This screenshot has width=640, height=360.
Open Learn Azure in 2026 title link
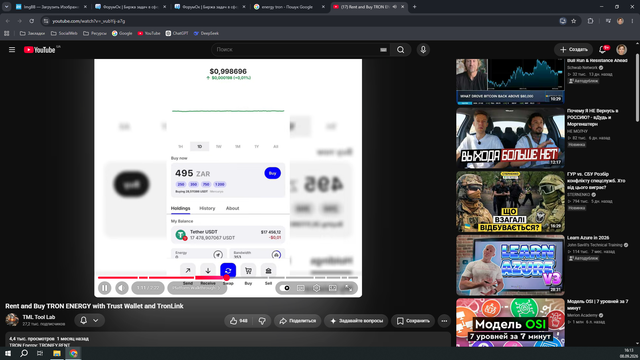(588, 238)
